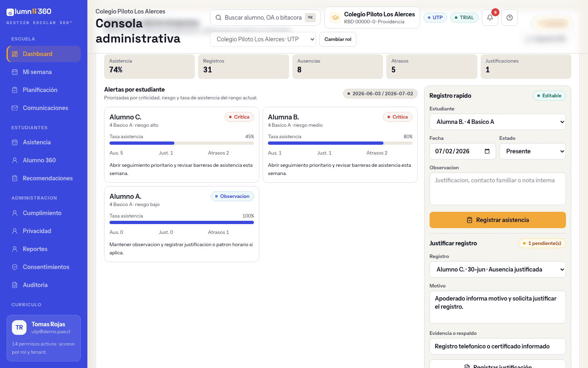Click the Mi semana calendar icon
This screenshot has height=368, width=588.
tap(15, 72)
